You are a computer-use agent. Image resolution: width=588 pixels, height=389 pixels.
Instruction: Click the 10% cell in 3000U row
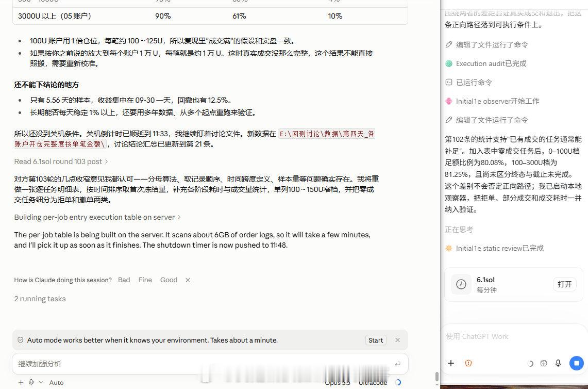coord(335,16)
